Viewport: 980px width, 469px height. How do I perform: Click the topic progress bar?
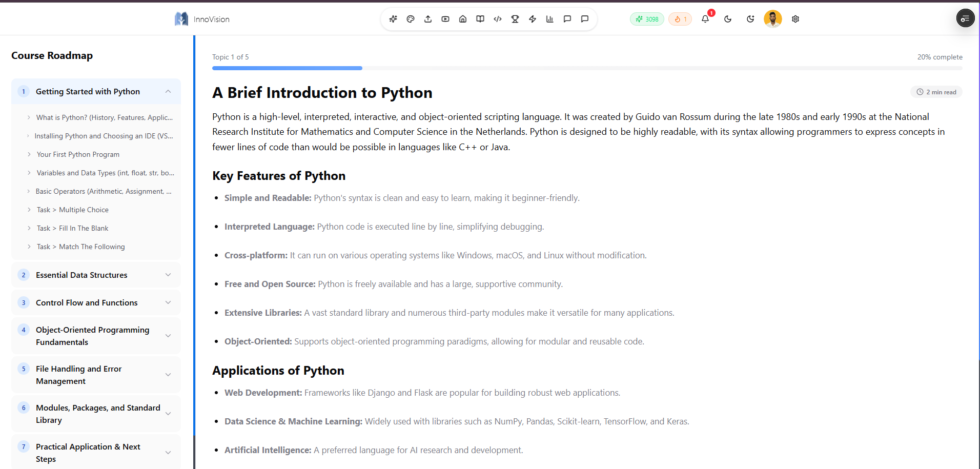(x=587, y=68)
